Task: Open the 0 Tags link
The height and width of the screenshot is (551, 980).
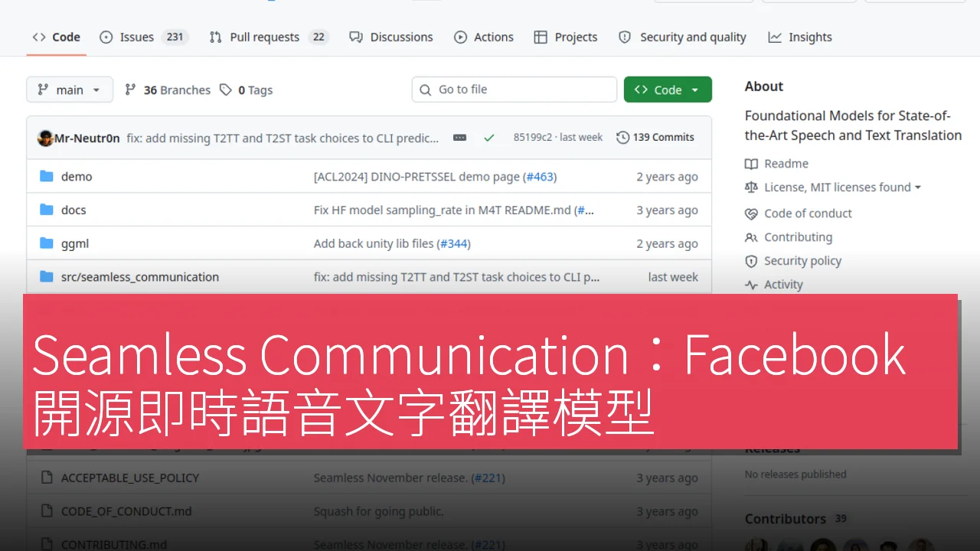Action: [x=246, y=90]
